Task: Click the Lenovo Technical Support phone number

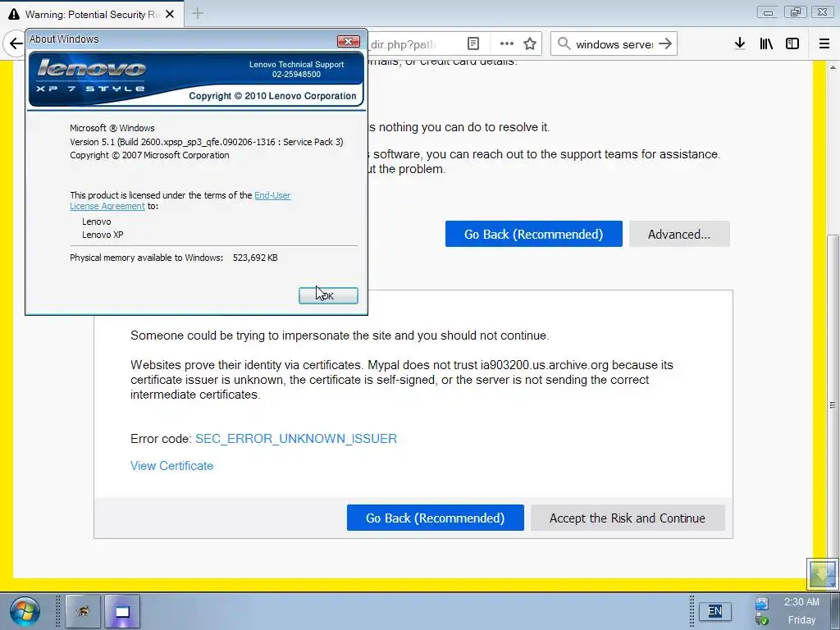Action: (296, 75)
